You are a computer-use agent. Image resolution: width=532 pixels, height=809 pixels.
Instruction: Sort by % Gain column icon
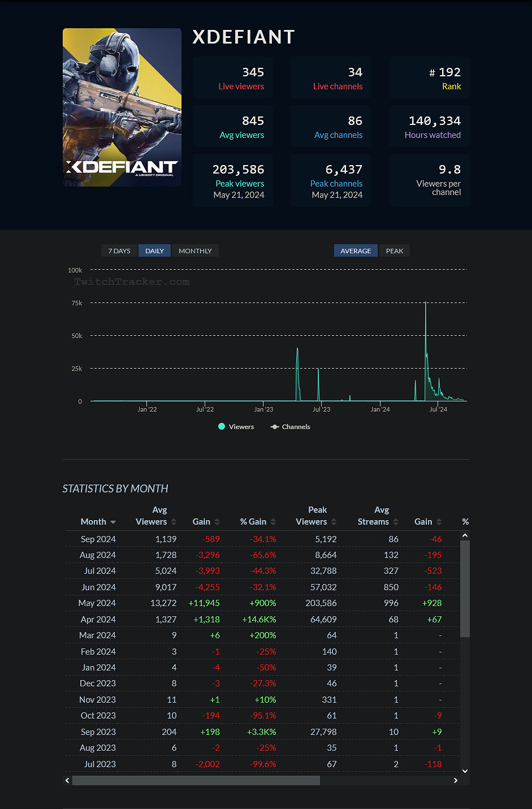273,522
